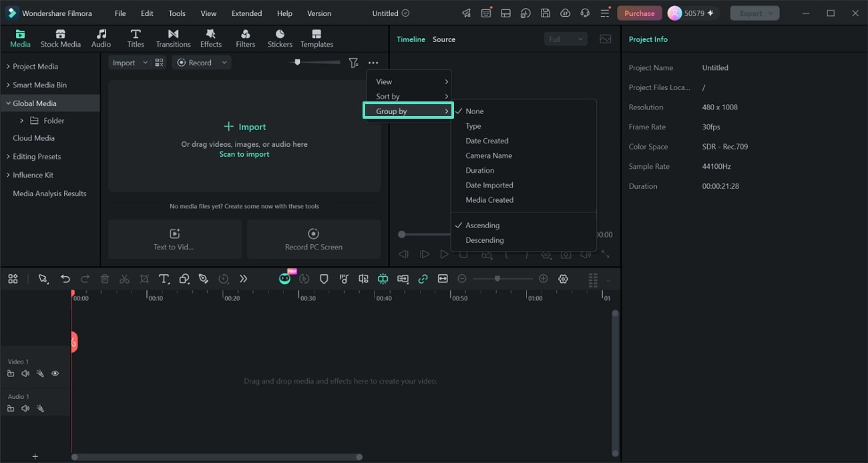Open the Extended menu

pos(246,13)
